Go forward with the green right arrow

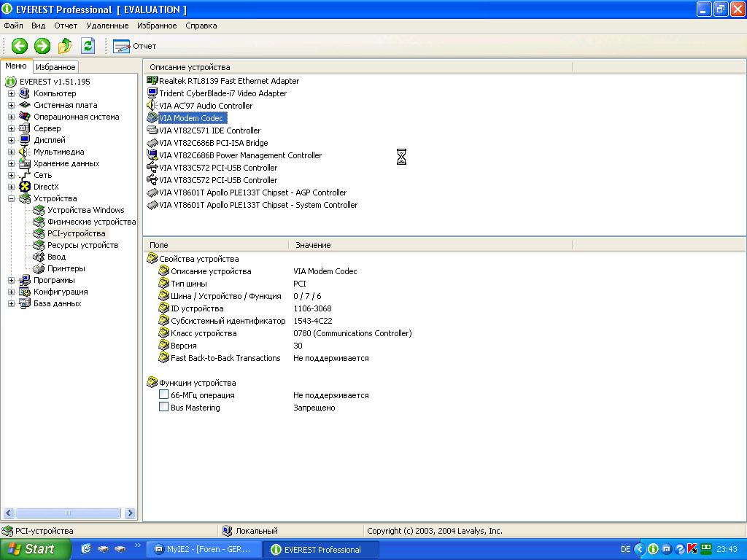click(x=42, y=46)
